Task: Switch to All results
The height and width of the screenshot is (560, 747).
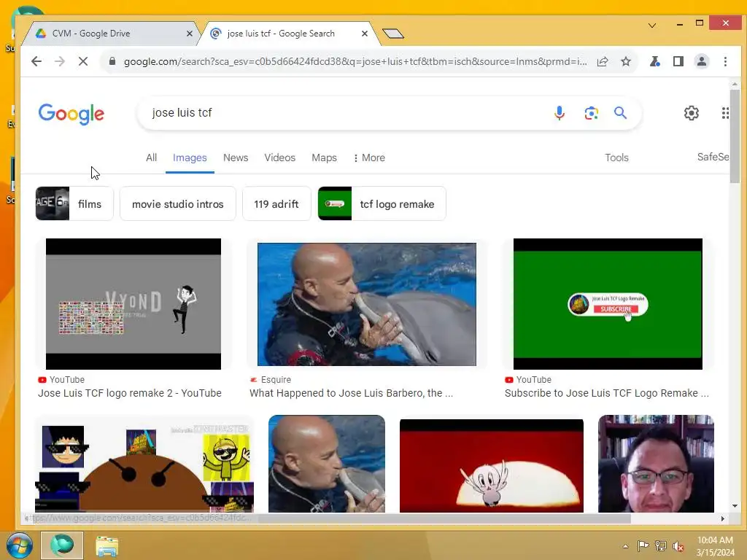Action: pyautogui.click(x=151, y=157)
